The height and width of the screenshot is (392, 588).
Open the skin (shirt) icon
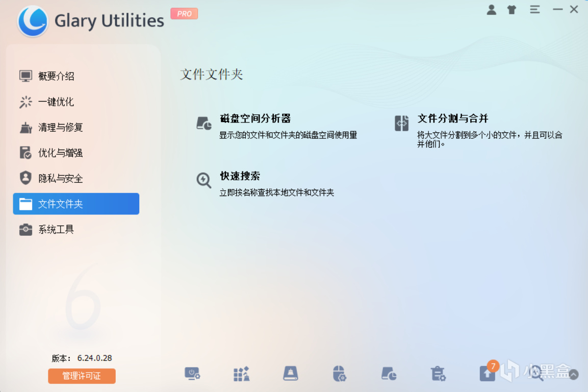[512, 10]
